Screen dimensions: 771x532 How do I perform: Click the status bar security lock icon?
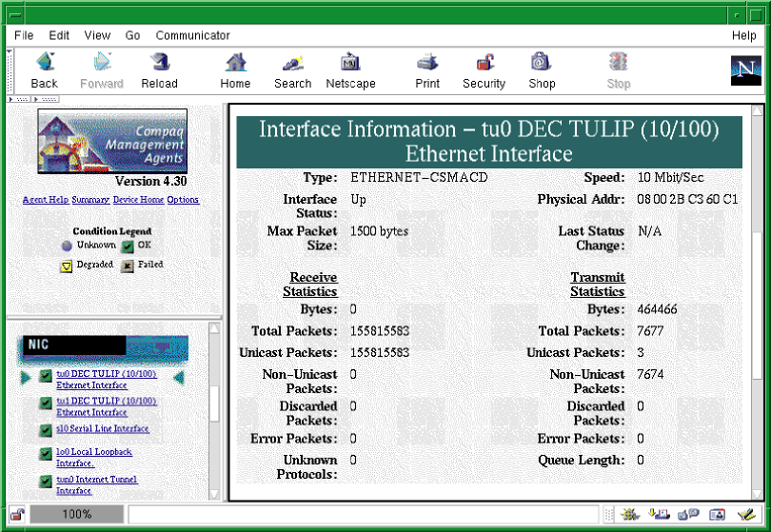click(x=17, y=515)
